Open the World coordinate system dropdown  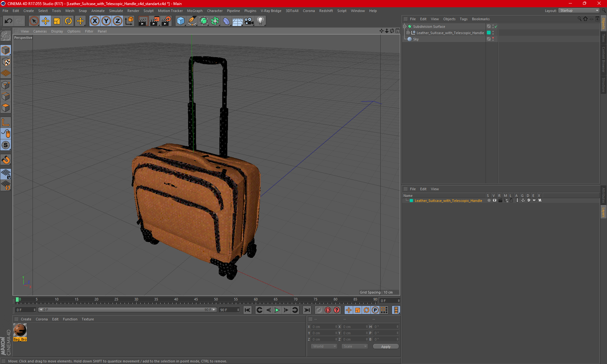[324, 346]
